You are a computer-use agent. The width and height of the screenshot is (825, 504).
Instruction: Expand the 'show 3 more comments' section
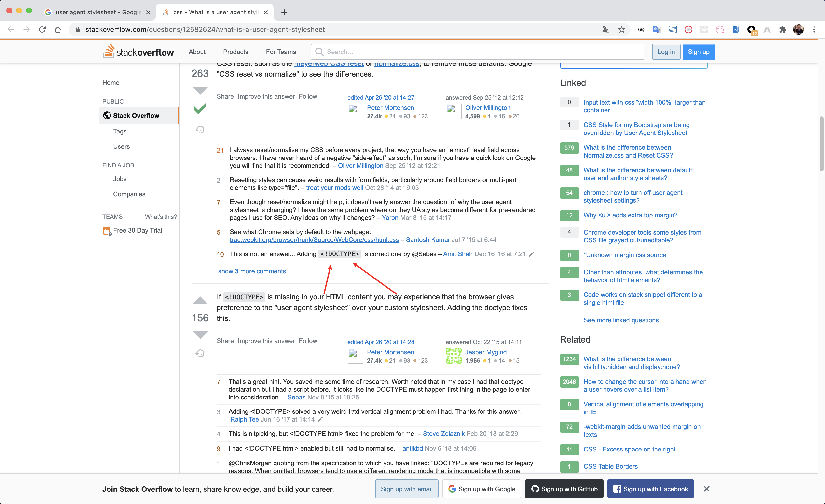tap(252, 271)
